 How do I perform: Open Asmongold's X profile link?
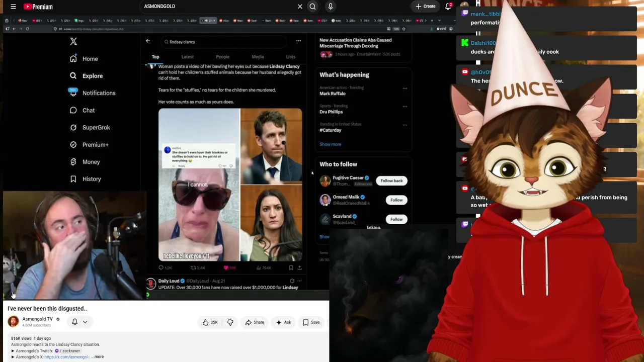67,357
